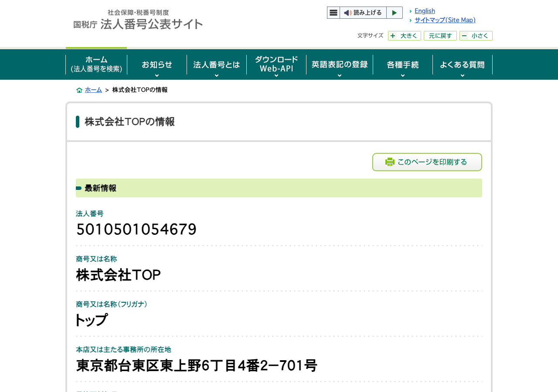Viewport: 558px width, 392px height.
Task: Play the read-aloud audio
Action: (x=395, y=13)
